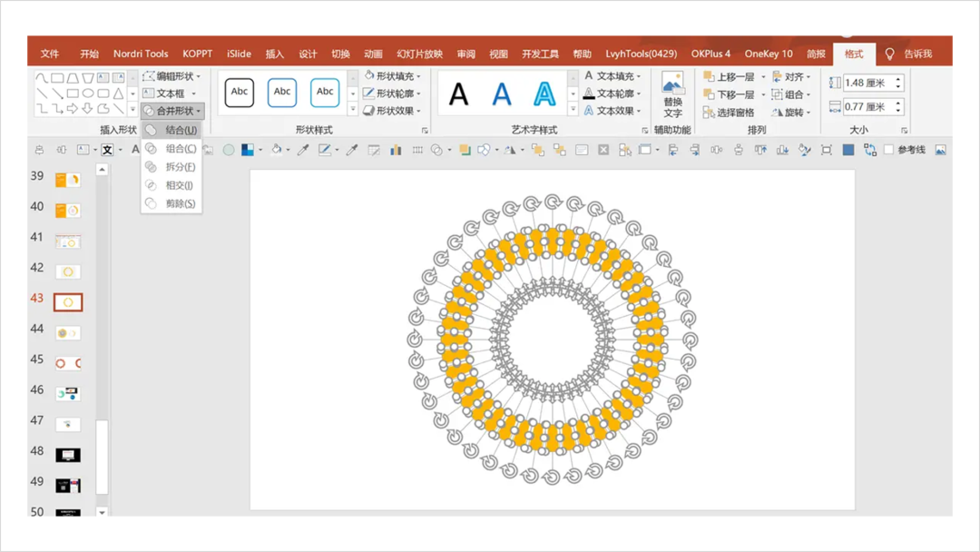
Task: Expand the WordArt styles gallery
Action: [x=573, y=109]
